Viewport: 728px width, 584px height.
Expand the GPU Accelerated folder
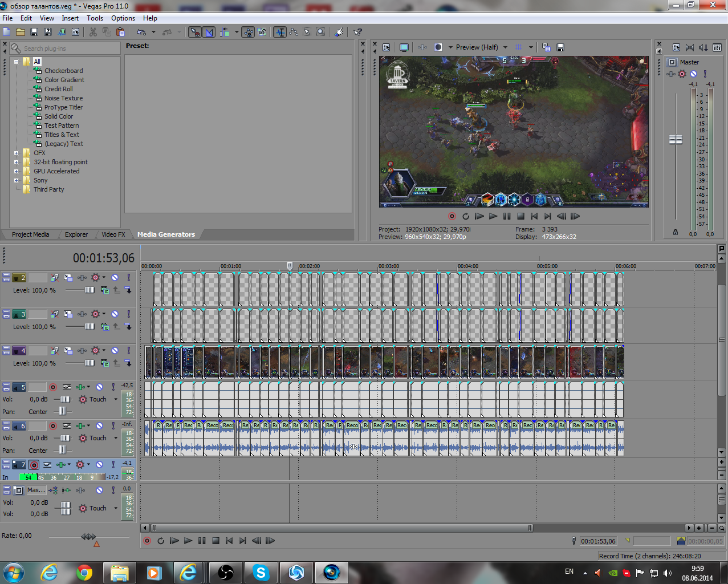(x=16, y=171)
